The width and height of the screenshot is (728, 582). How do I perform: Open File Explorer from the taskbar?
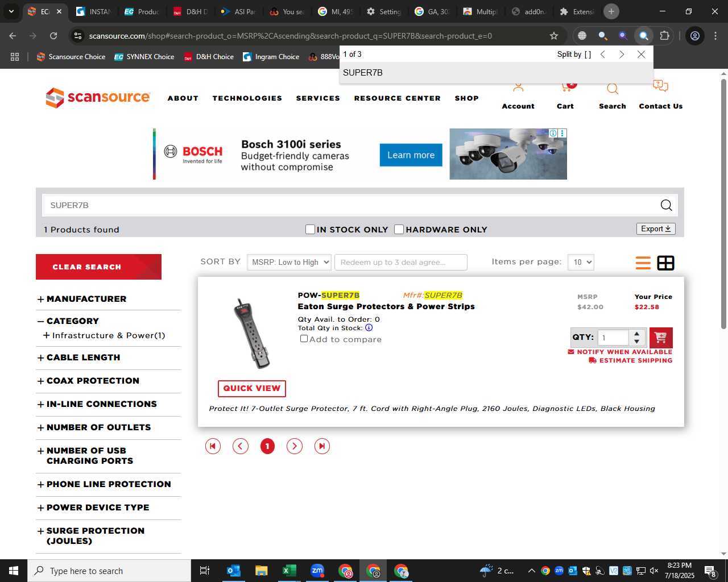(261, 571)
